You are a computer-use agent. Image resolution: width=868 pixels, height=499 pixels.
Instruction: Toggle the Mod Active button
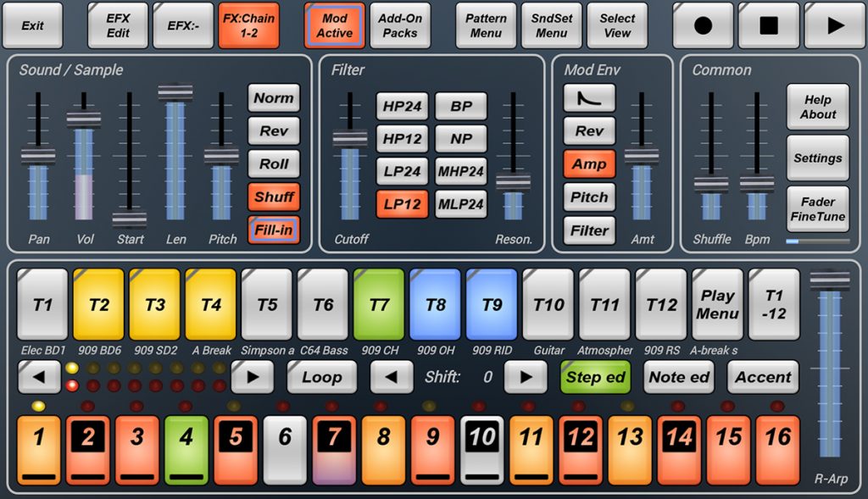tap(334, 25)
